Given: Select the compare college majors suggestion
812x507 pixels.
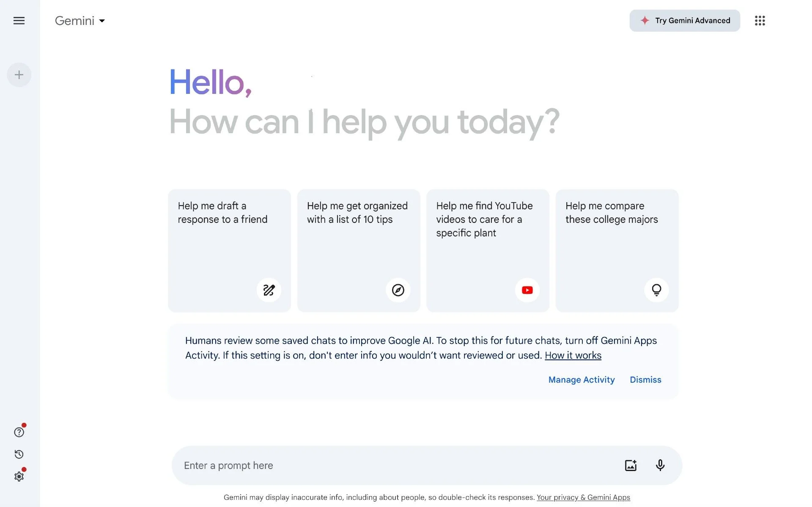Looking at the screenshot, I should click(617, 251).
